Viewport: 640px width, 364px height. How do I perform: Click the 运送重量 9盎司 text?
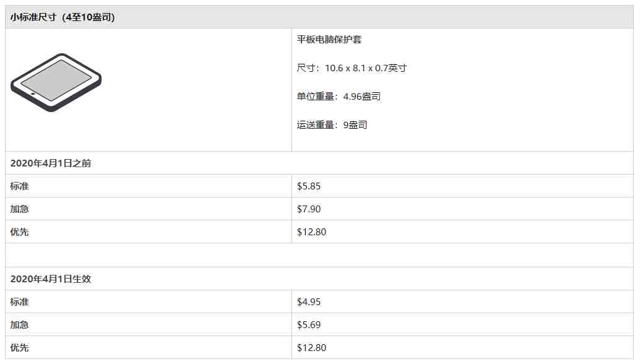coord(332,125)
